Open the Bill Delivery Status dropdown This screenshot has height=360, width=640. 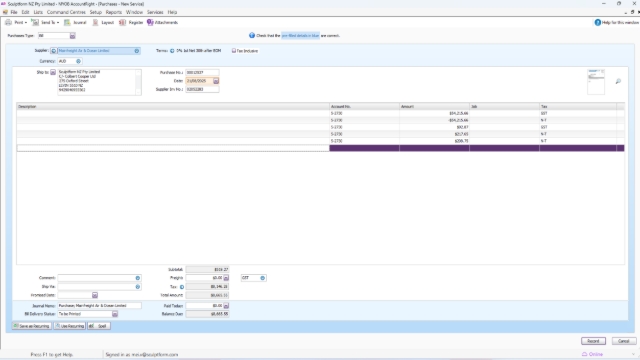115,314
